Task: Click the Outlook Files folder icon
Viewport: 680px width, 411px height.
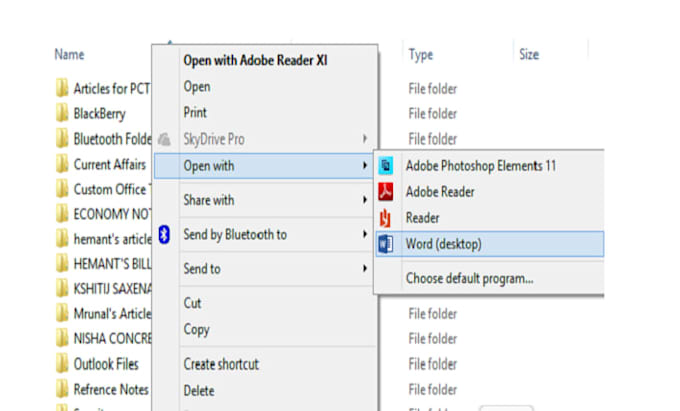Action: [x=62, y=363]
